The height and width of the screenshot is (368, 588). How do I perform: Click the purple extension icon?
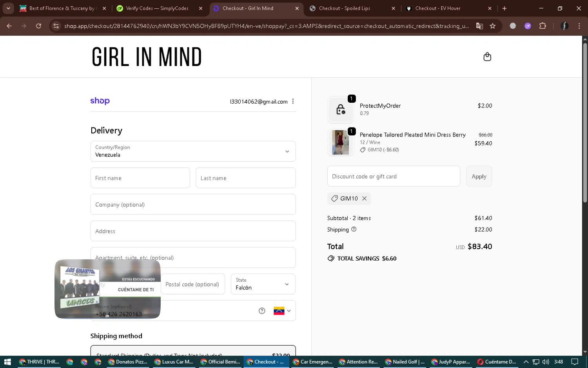pyautogui.click(x=528, y=26)
